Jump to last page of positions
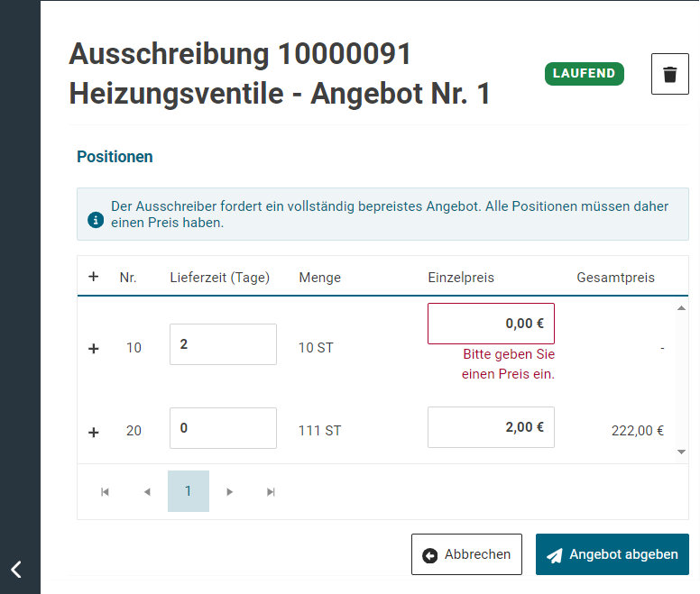Screen dimensions: 700x594 click(271, 491)
